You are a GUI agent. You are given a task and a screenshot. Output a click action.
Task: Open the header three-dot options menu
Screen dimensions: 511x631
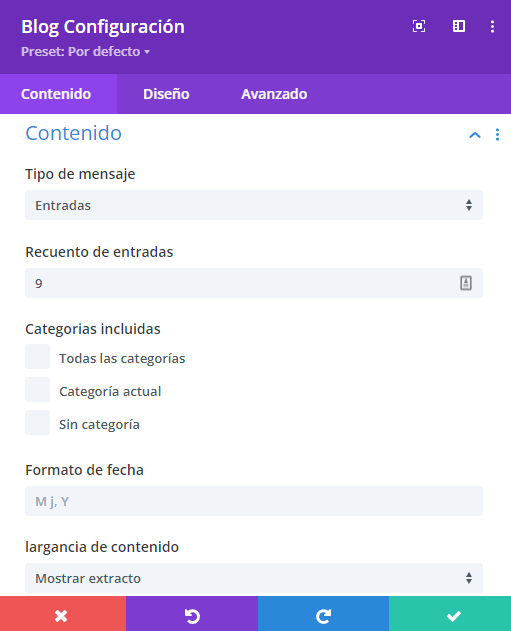[492, 27]
